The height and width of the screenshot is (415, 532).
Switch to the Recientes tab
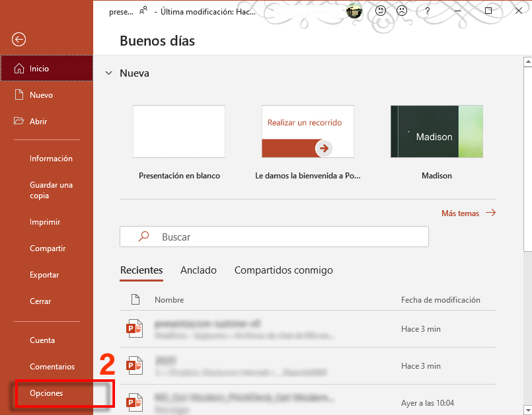pos(141,270)
